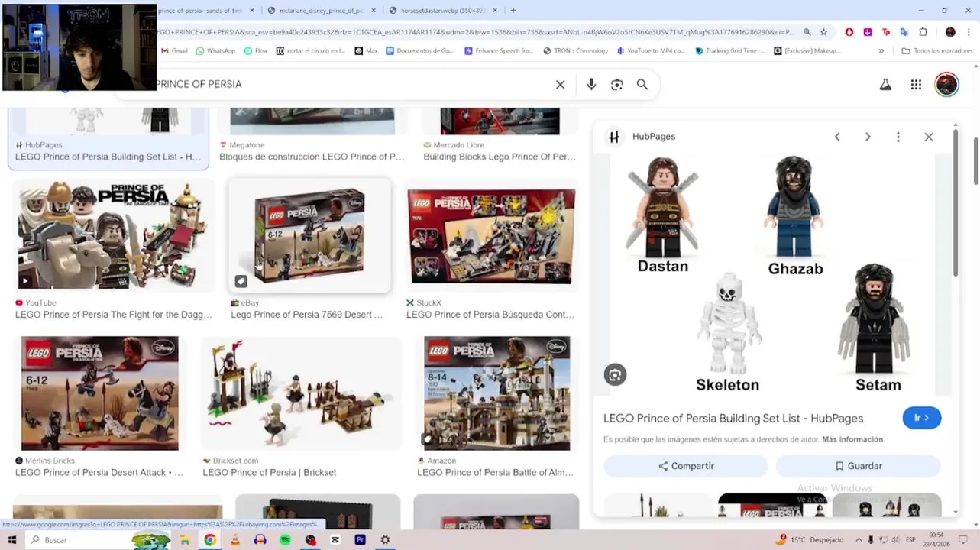Image resolution: width=980 pixels, height=550 pixels.
Task: Expand hidden bookmarks with the chevron
Action: pos(881,51)
